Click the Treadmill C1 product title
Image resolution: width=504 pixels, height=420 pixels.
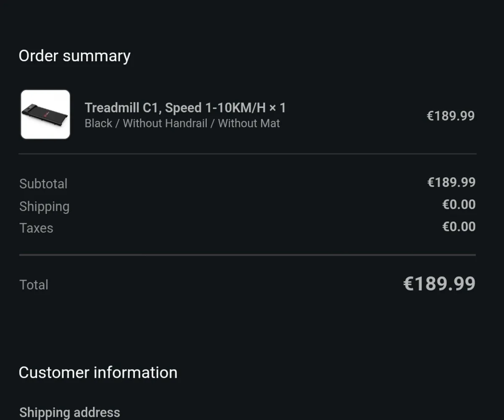tap(175, 108)
